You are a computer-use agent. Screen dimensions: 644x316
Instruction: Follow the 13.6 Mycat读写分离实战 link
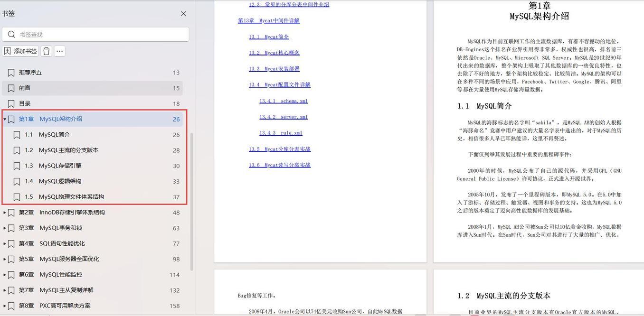click(280, 165)
